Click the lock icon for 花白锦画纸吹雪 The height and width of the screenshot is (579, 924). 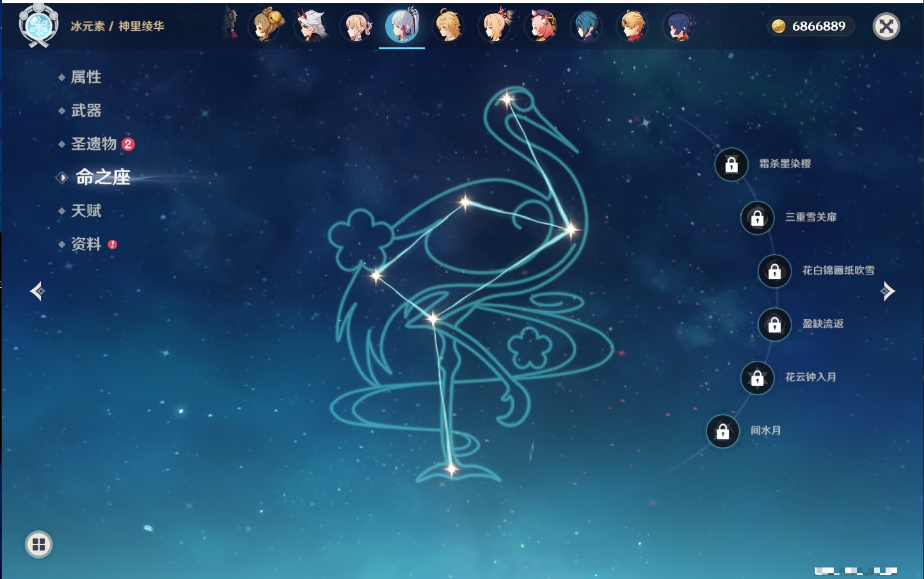click(x=775, y=271)
